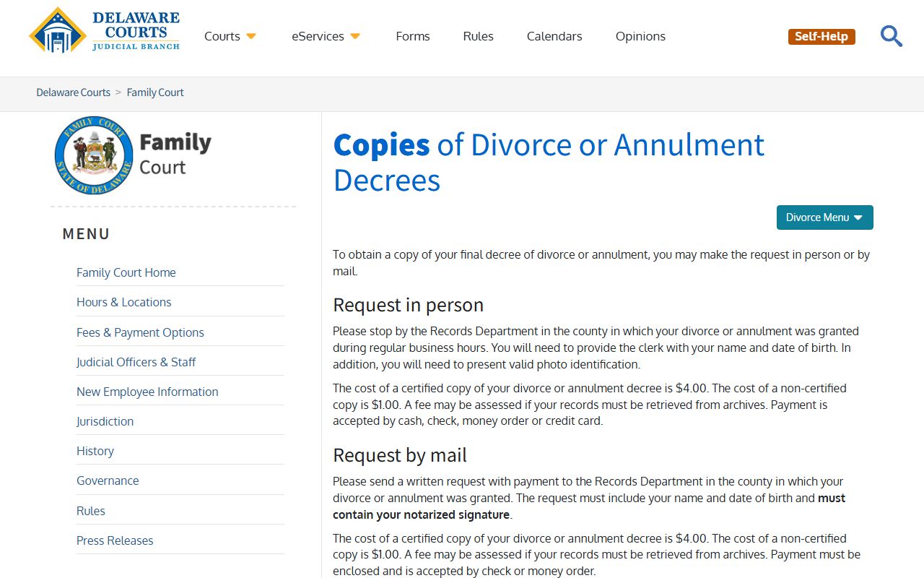Go to Calendars in top navigation
The image size is (924, 578).
click(554, 36)
